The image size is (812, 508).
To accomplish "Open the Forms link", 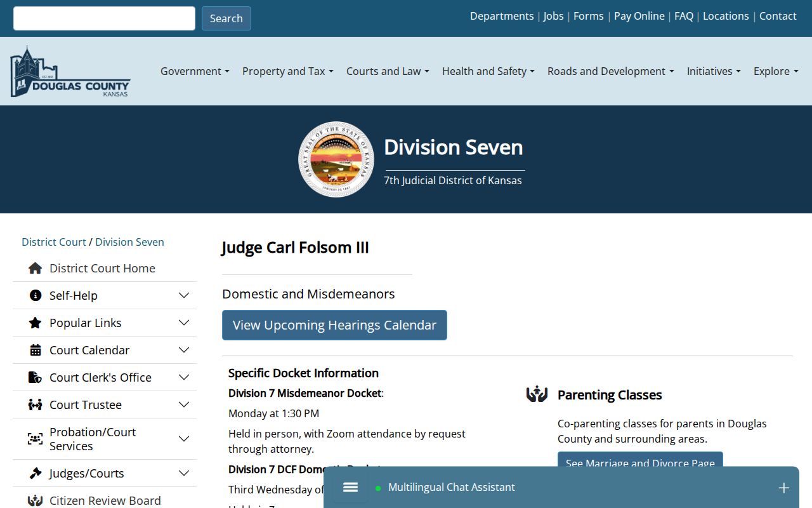I will tap(589, 16).
